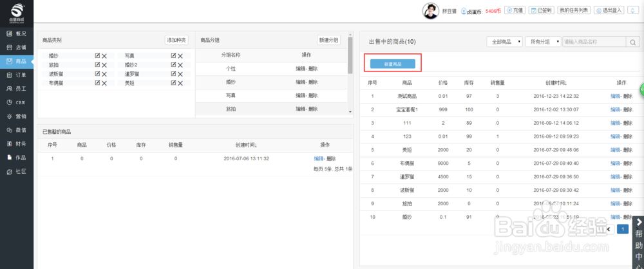Edit the 宝宝套餐1 product row

pos(615,109)
